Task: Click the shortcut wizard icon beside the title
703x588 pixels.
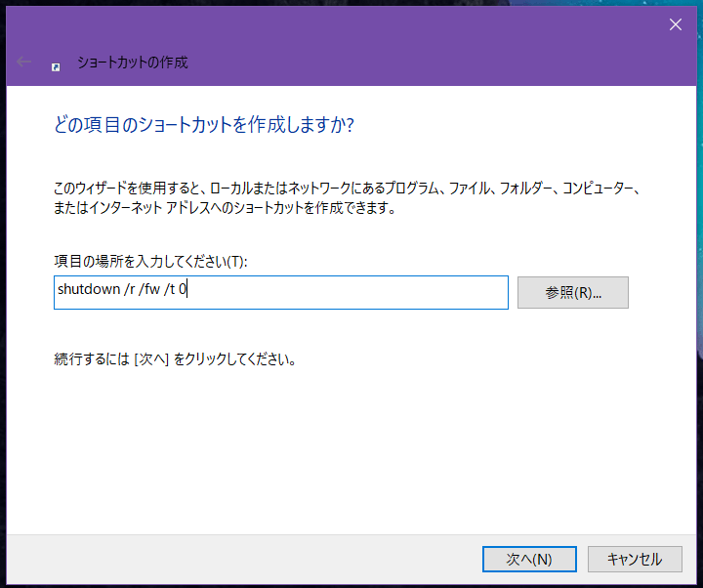Action: click(x=56, y=66)
